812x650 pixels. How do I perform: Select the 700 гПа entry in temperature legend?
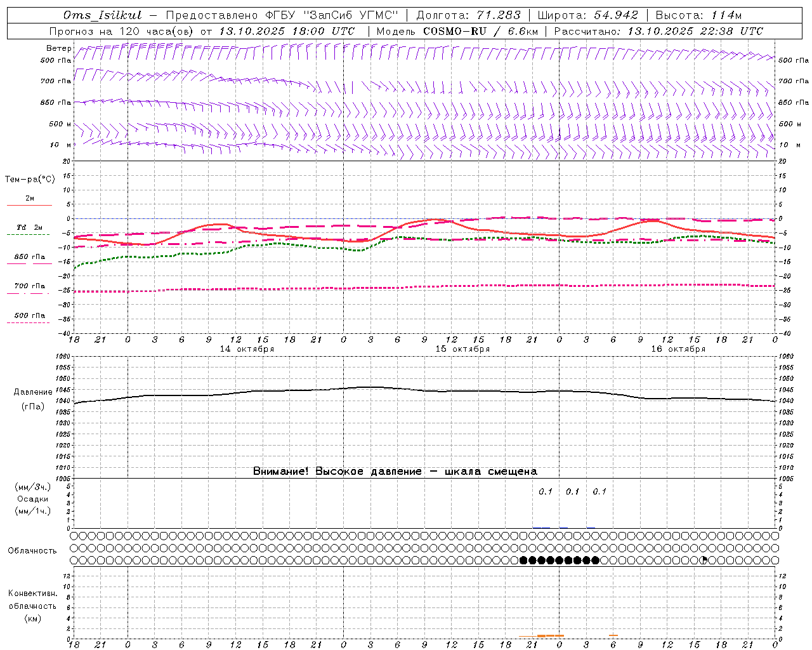30,286
